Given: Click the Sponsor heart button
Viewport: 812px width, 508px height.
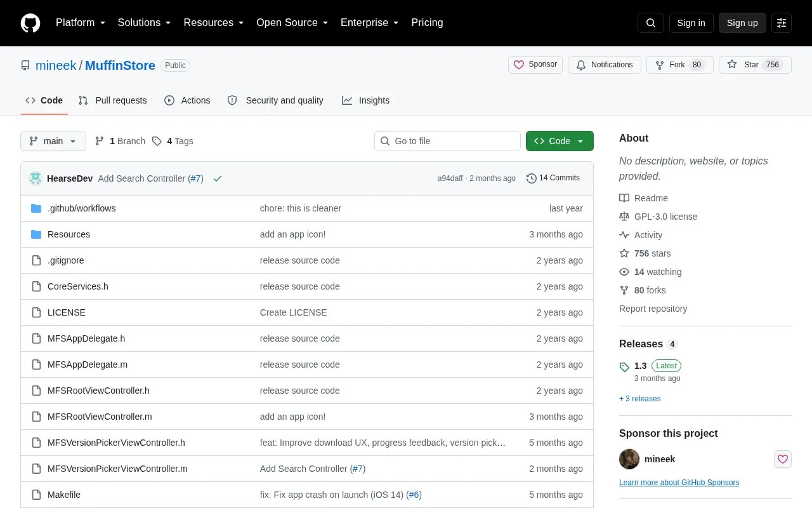Looking at the screenshot, I should 535,65.
